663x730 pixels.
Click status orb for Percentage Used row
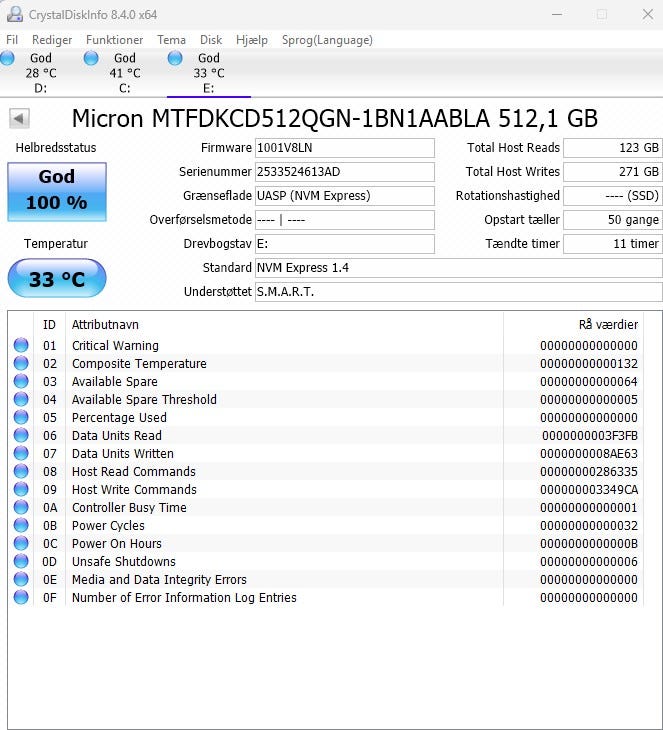21,417
